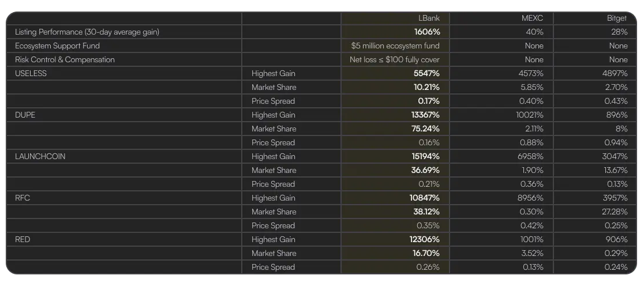Click the RFC token row label
Screen dimensions: 644x294
coord(23,198)
